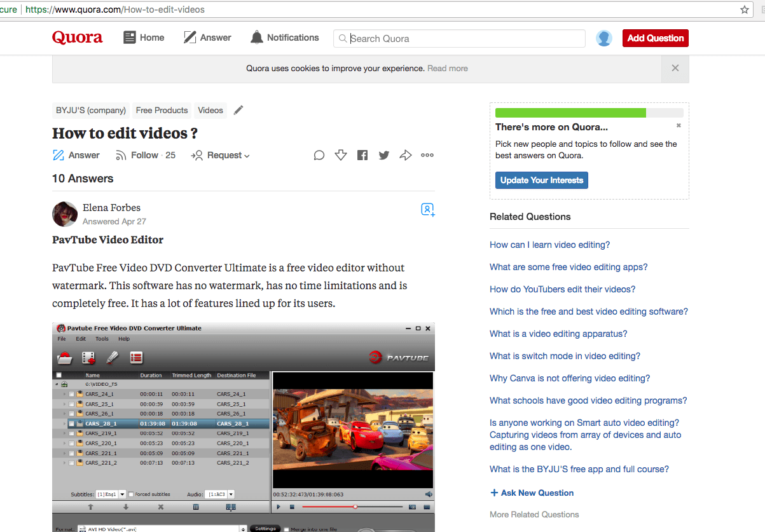765x532 pixels.
Task: Open Is anyone working on Smart auto video editing?
Action: pos(585,435)
